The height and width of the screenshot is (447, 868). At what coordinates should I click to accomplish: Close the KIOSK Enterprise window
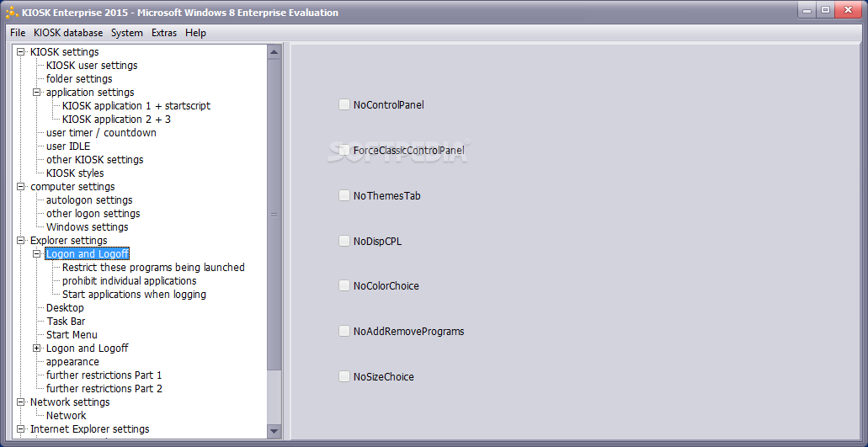pyautogui.click(x=848, y=10)
